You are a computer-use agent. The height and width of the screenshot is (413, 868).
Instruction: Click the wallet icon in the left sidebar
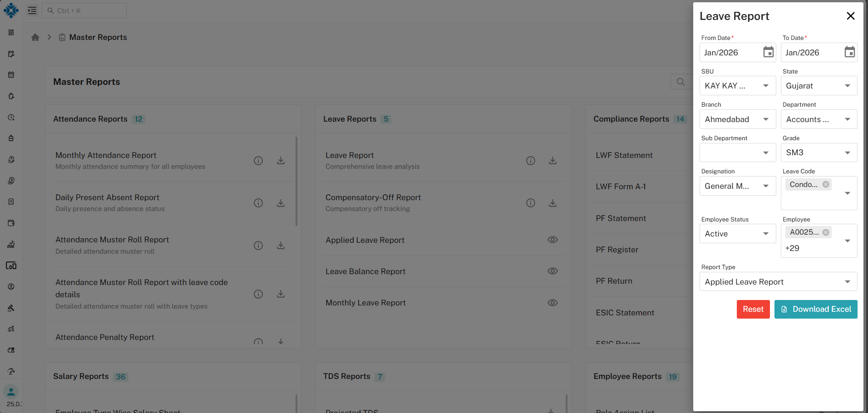11,223
